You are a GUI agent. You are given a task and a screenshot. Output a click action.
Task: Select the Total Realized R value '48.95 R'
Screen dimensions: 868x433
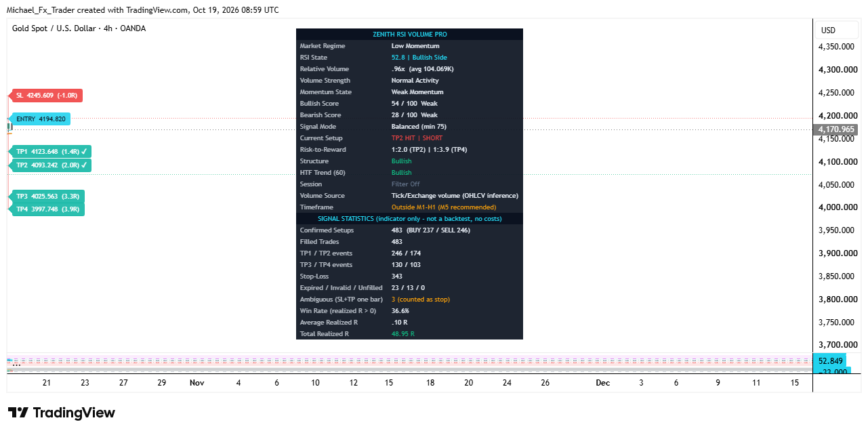pyautogui.click(x=403, y=334)
